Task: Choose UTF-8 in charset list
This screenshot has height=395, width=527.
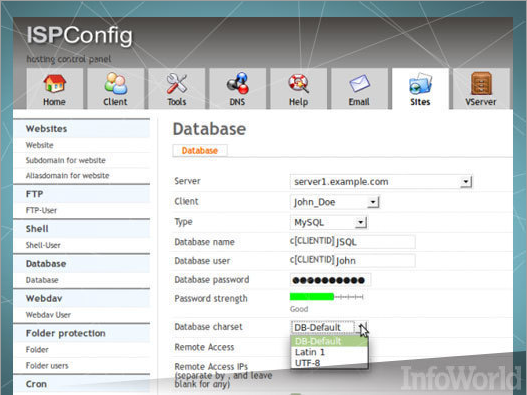Action: 329,363
